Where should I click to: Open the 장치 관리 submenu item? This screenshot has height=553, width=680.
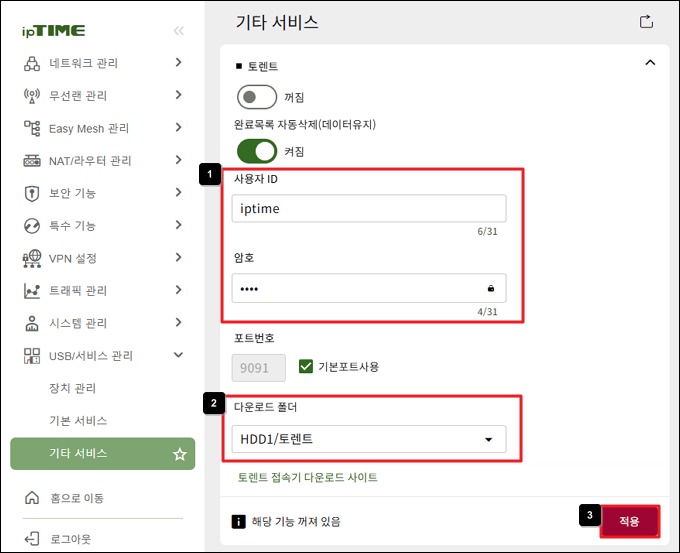pyautogui.click(x=72, y=388)
